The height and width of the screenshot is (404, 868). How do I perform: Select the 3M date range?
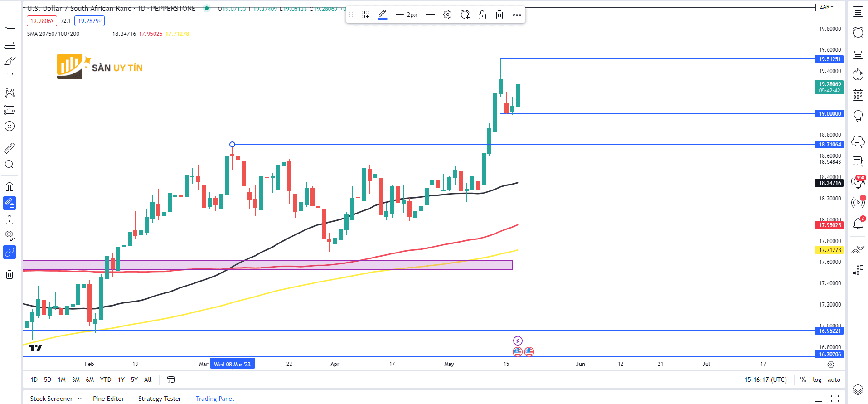tap(76, 380)
